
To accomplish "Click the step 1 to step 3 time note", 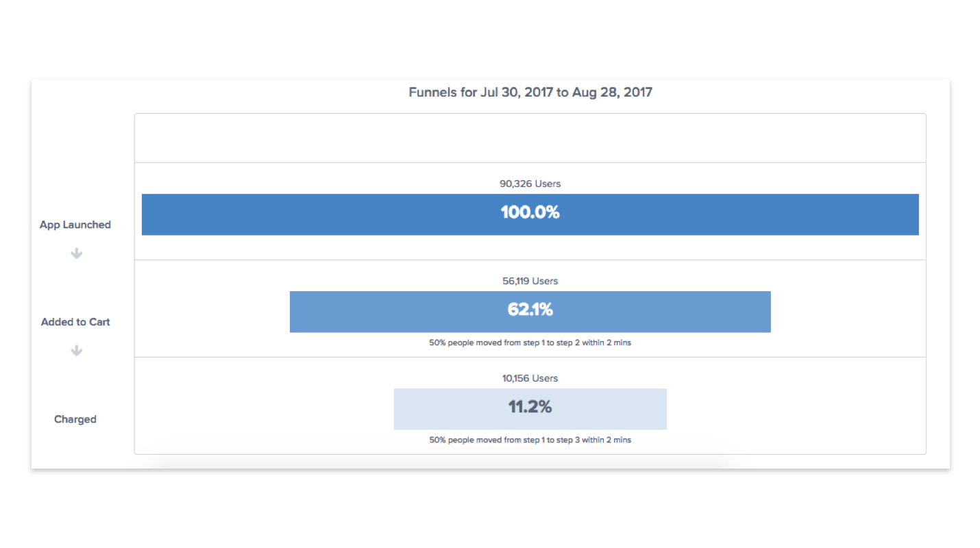I will pyautogui.click(x=530, y=440).
